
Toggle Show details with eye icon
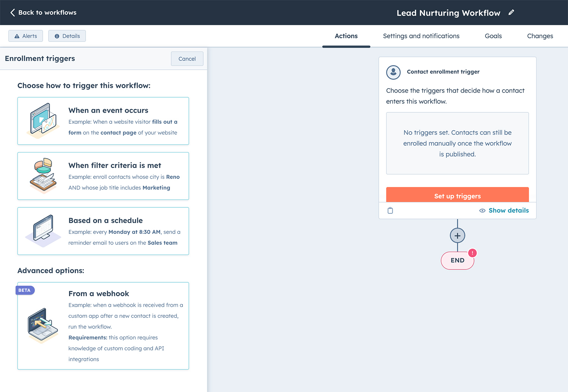click(504, 210)
